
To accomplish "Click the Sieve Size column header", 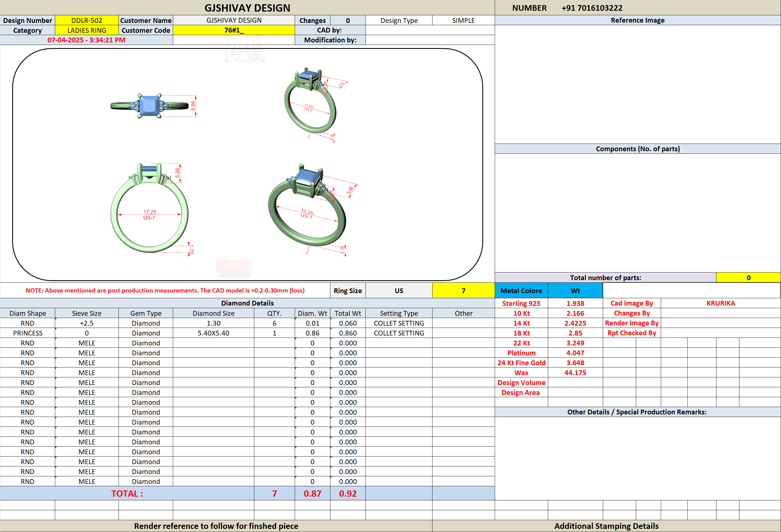I will tap(87, 313).
